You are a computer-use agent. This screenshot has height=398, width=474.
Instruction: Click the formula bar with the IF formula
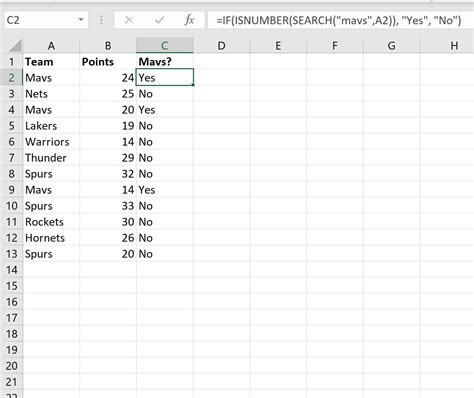(x=340, y=20)
